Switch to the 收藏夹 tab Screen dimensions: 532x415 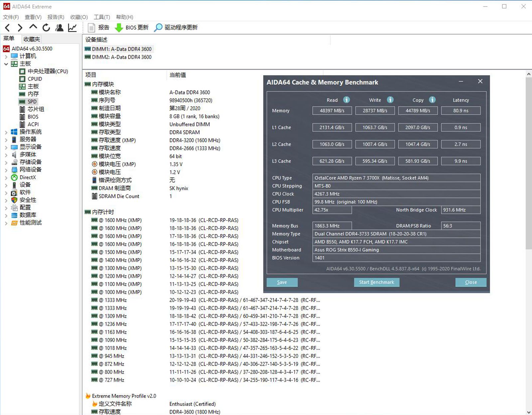tap(32, 39)
